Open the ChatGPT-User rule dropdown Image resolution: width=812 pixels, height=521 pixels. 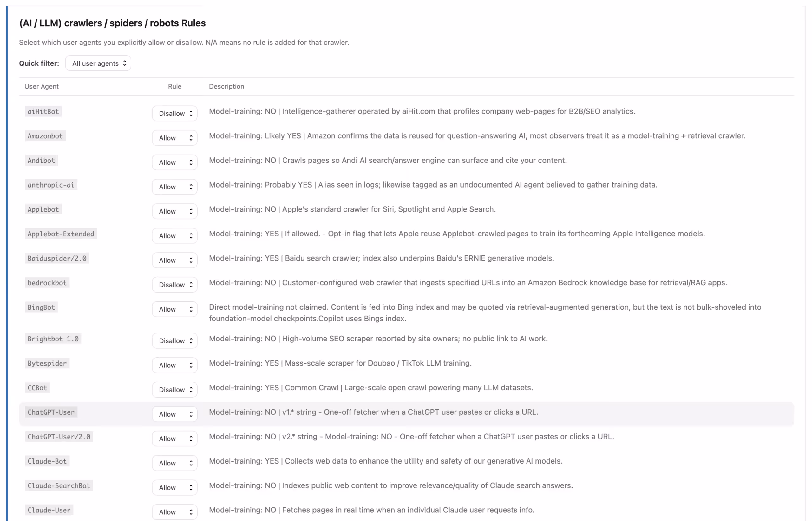click(174, 414)
